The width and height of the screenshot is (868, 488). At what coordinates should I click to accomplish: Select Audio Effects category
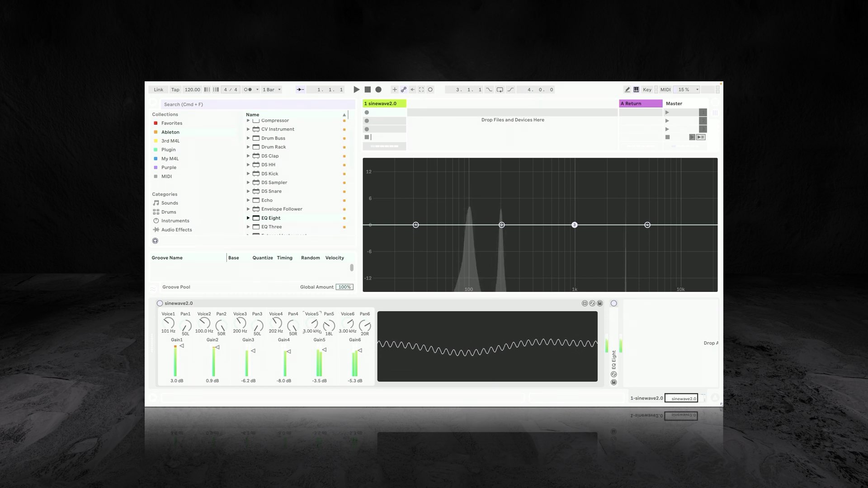(x=176, y=230)
